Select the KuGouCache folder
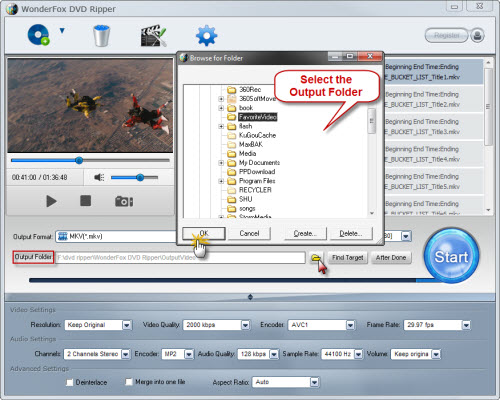Viewport: 500px width, 400px height. (257, 135)
